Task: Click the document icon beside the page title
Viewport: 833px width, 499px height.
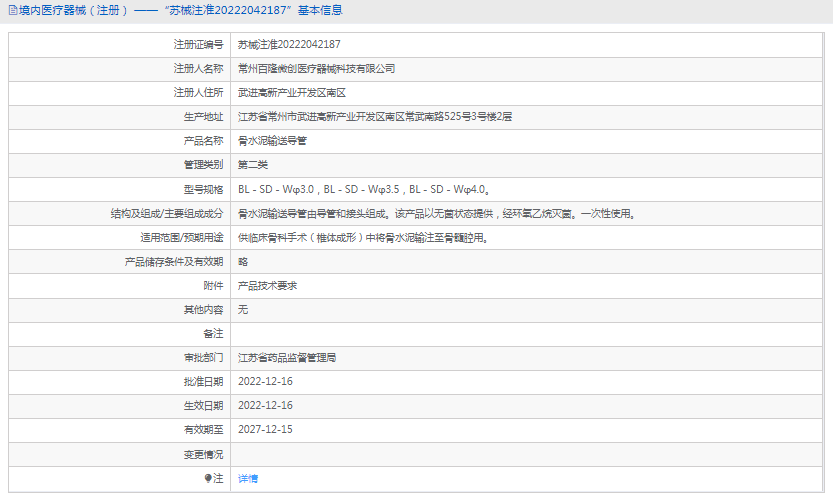Action: (x=13, y=10)
